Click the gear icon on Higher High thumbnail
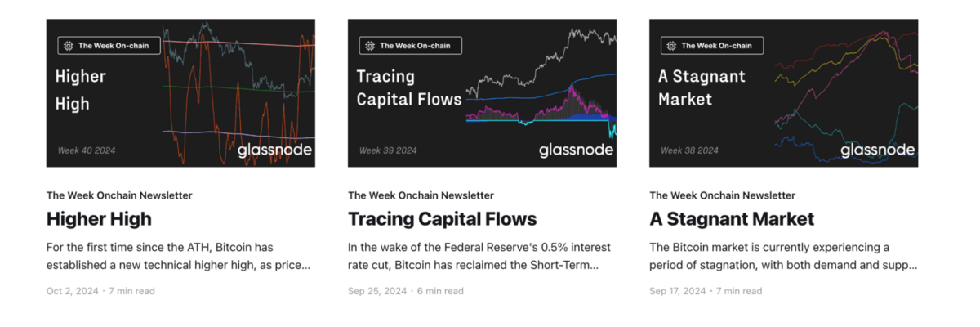 point(68,46)
